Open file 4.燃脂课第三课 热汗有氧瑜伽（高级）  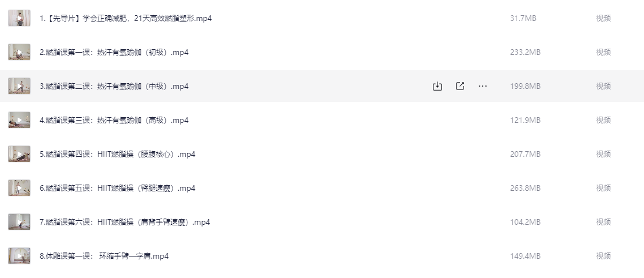114,120
